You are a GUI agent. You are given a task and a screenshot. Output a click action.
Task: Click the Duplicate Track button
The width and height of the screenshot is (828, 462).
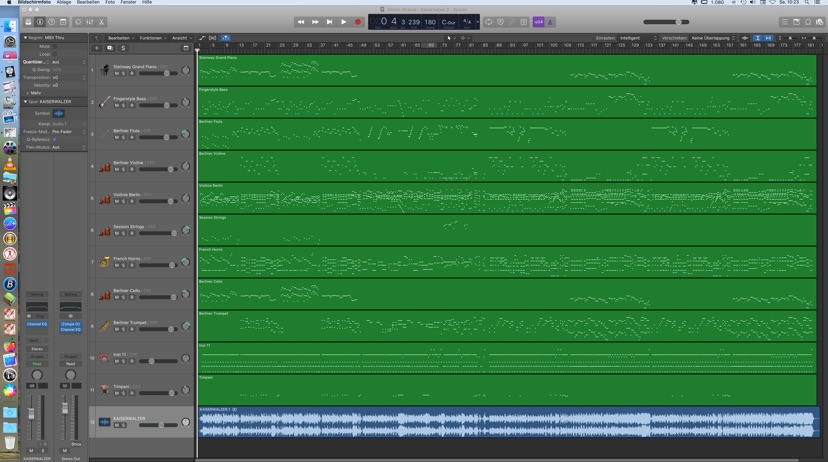[x=110, y=48]
